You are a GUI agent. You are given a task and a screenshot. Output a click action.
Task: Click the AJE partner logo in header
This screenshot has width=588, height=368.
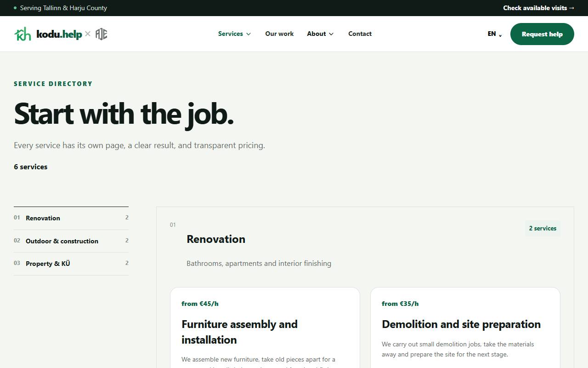[102, 34]
